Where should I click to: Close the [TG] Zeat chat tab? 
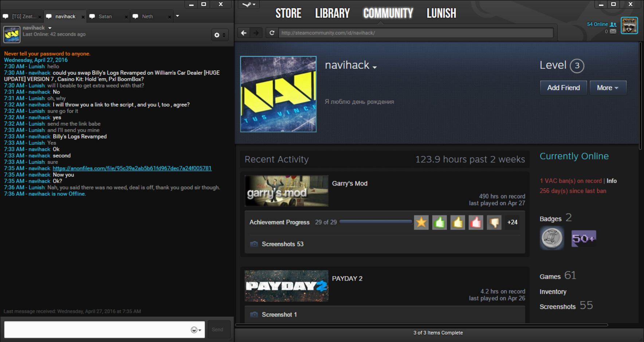40,17
